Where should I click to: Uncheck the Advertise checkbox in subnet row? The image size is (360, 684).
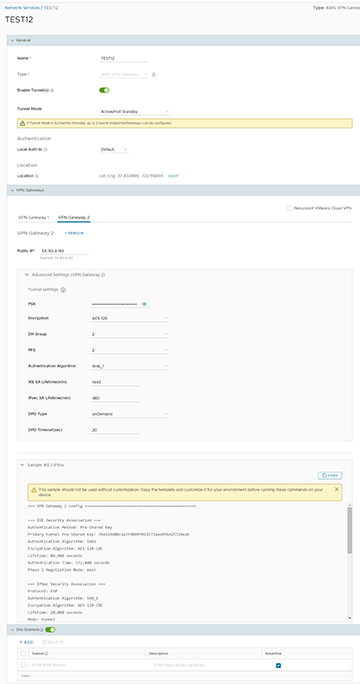click(x=278, y=665)
